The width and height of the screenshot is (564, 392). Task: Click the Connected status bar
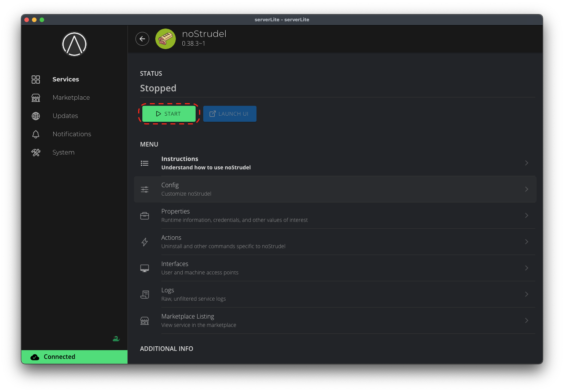click(x=75, y=357)
